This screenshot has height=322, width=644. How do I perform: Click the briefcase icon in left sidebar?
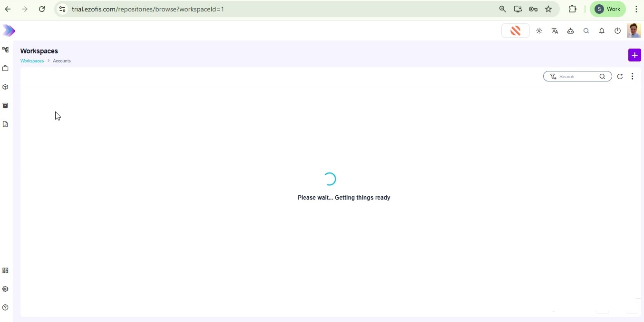pos(6,69)
